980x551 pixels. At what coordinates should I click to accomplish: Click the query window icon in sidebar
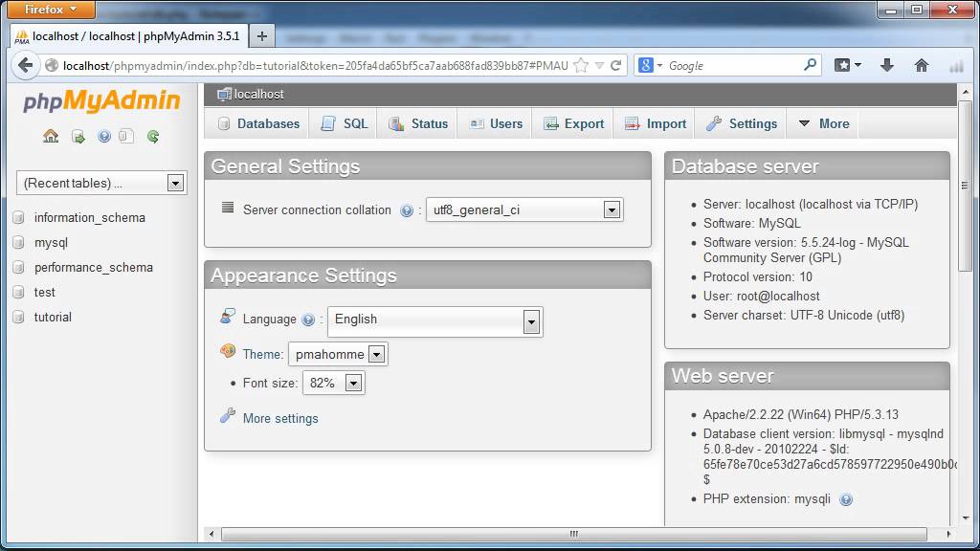(x=127, y=136)
